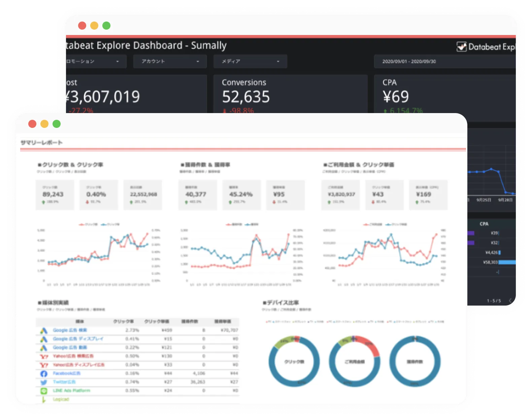The image size is (532, 420).
Task: Open the 2020/09/01 - 2020/09/30 date range picker
Action: click(444, 62)
